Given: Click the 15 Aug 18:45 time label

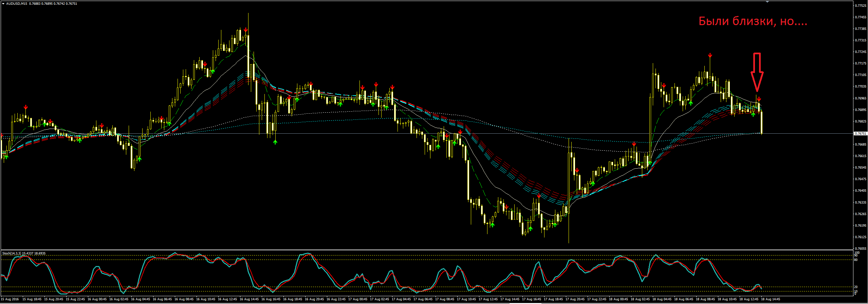Looking at the screenshot, I should click(32, 299).
